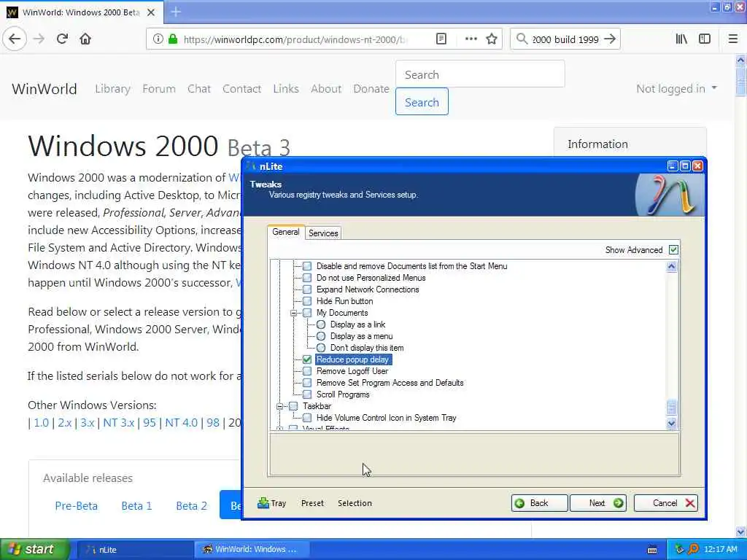Viewport: 747px width, 560px height.
Task: Check Hide Run button option
Action: [307, 301]
